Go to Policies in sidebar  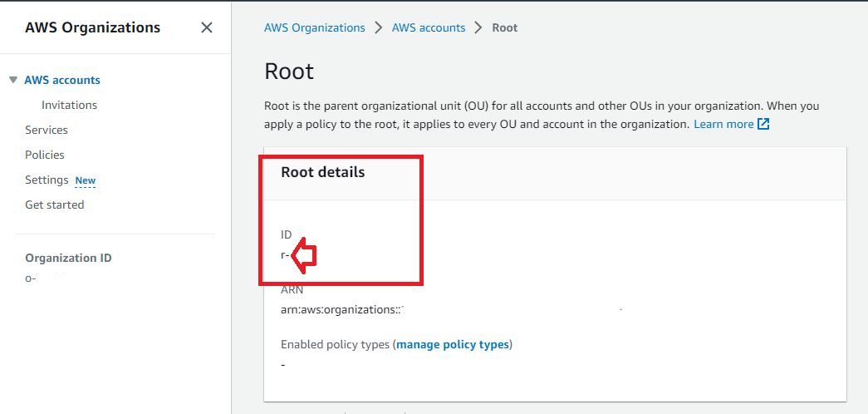tap(45, 155)
